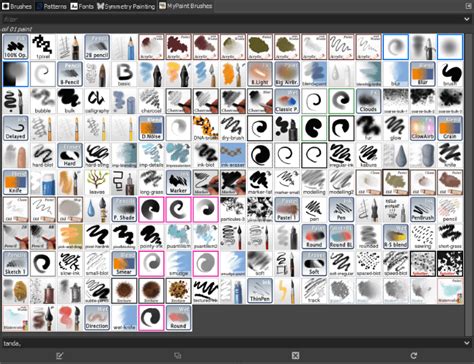This screenshot has height=364, width=474.
Task: Choose the pointy-ink brush
Action: (x=151, y=237)
